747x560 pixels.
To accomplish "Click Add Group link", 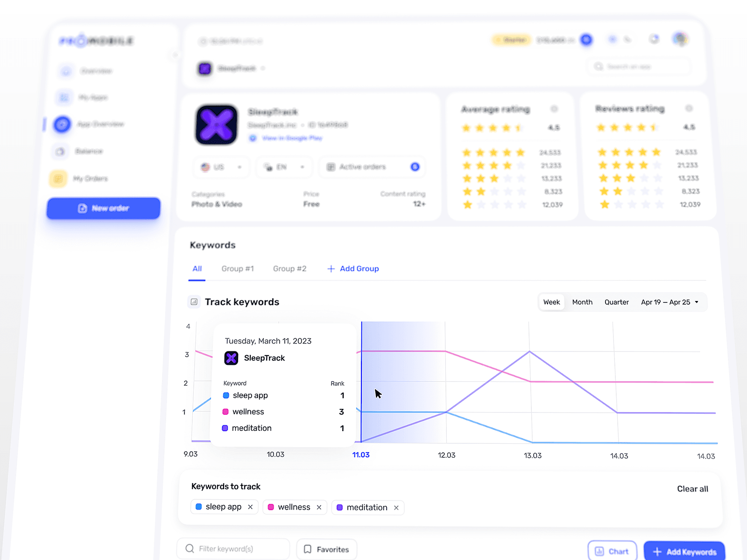I will point(353,269).
